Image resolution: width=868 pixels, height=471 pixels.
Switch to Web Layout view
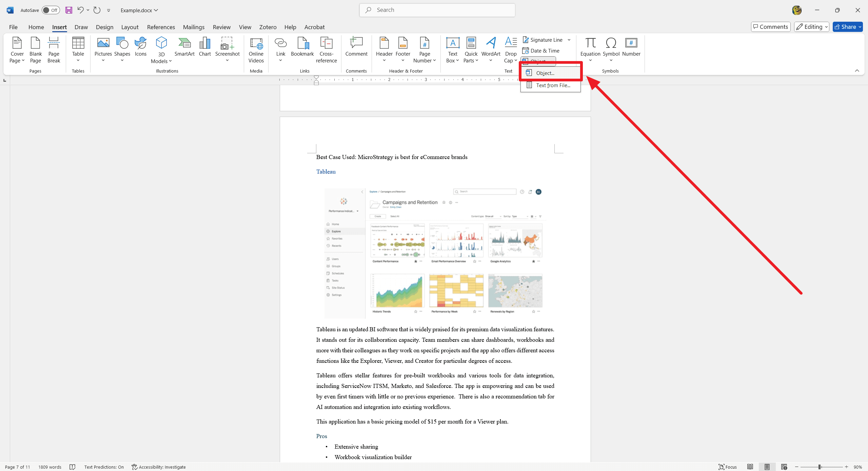784,467
